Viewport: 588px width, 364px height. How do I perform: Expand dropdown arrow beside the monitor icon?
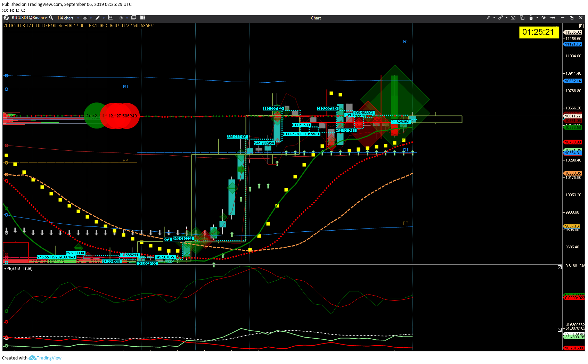pyautogui.click(x=91, y=18)
